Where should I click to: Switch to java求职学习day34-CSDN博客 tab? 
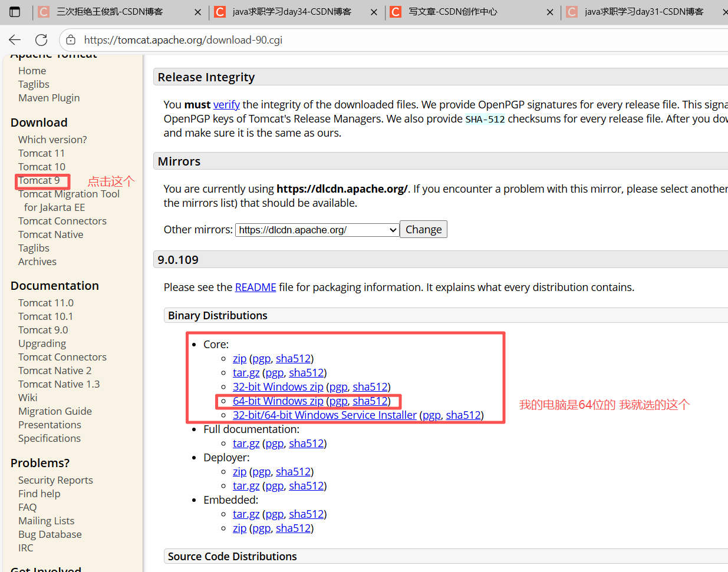tap(292, 12)
